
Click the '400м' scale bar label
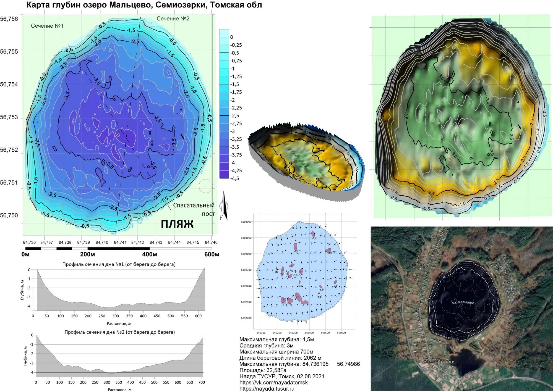(x=150, y=254)
